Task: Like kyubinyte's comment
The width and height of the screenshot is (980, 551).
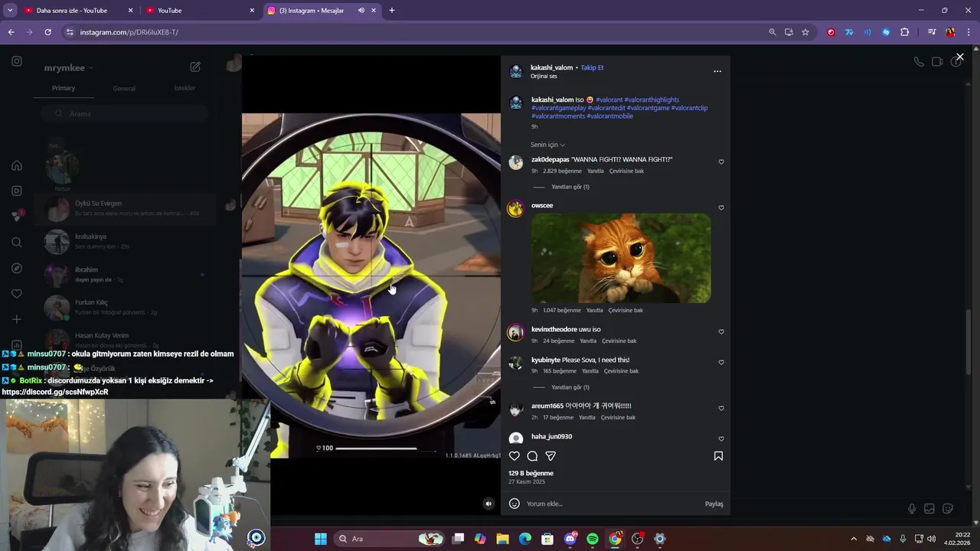Action: [721, 363]
